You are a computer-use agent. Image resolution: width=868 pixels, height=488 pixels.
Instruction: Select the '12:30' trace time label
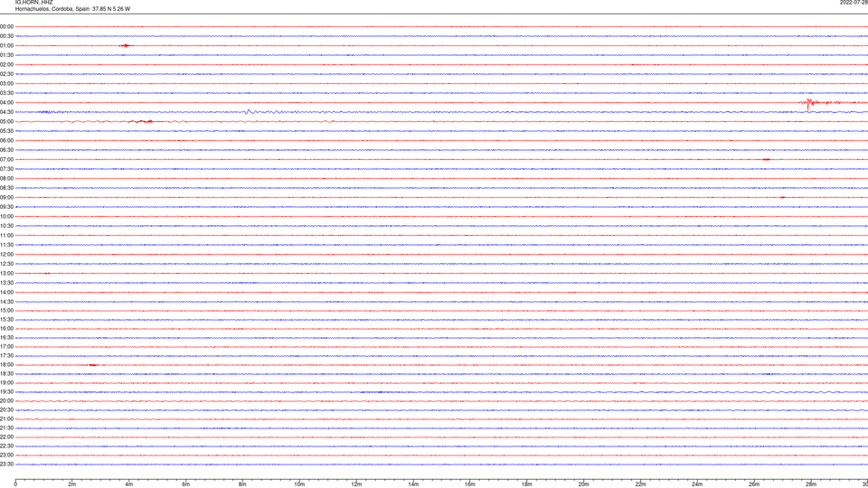coord(6,264)
